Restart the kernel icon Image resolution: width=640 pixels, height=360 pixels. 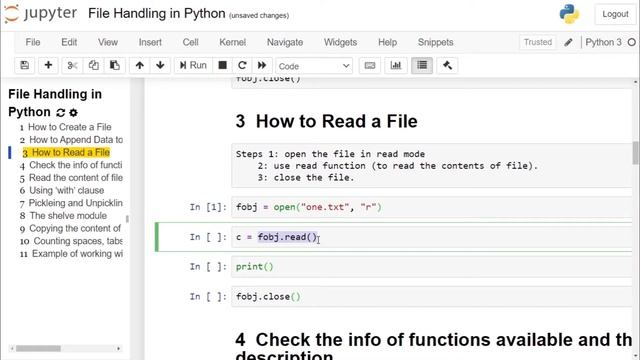pyautogui.click(x=242, y=65)
